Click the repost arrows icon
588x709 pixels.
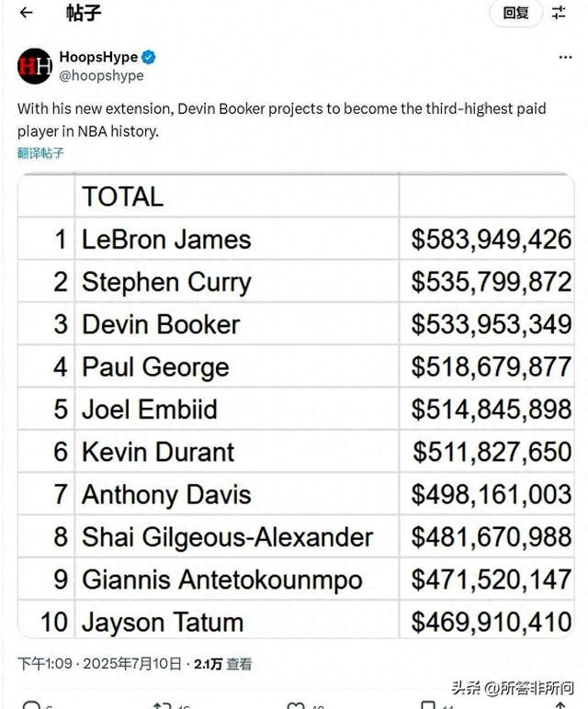[162, 705]
